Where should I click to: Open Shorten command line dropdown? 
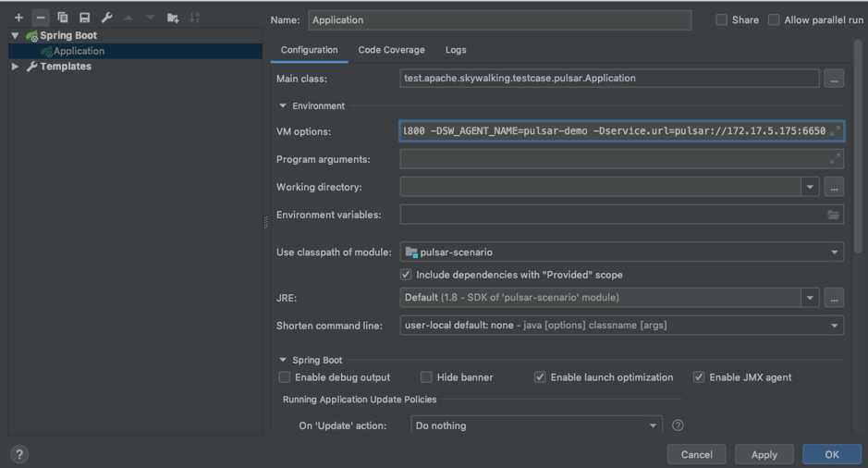click(x=834, y=326)
